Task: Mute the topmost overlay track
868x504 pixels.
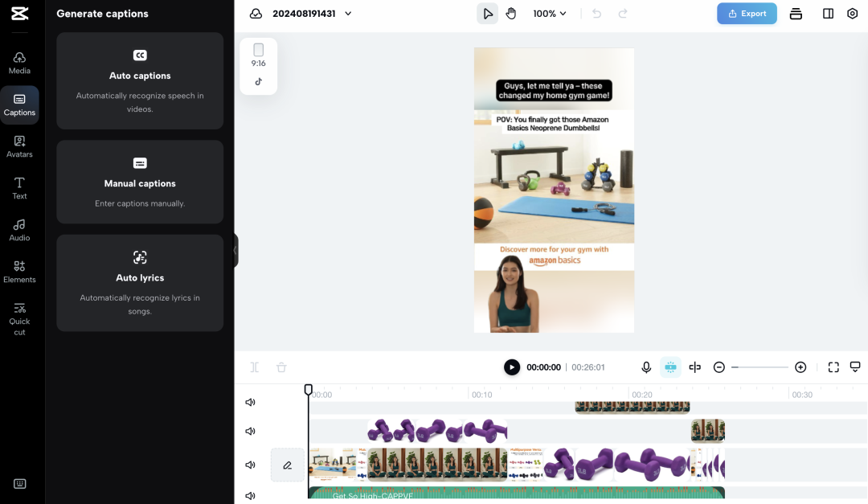Action: coord(250,402)
